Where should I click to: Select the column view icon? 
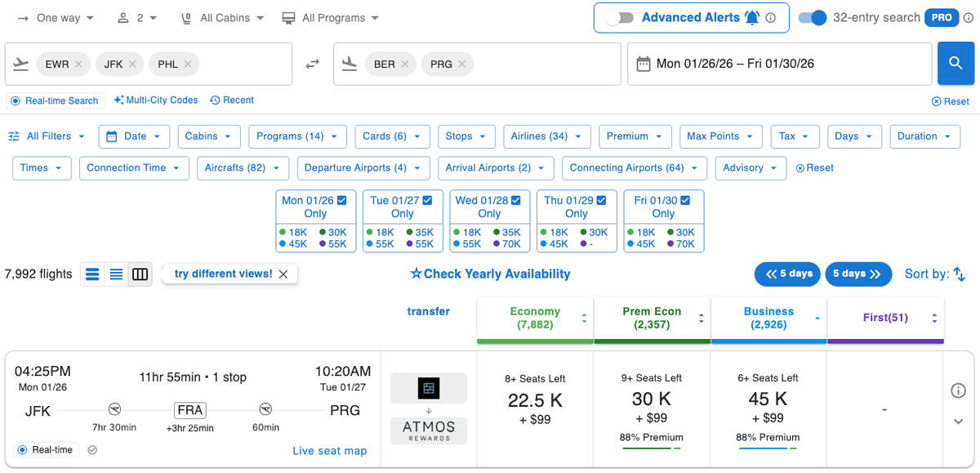point(140,274)
